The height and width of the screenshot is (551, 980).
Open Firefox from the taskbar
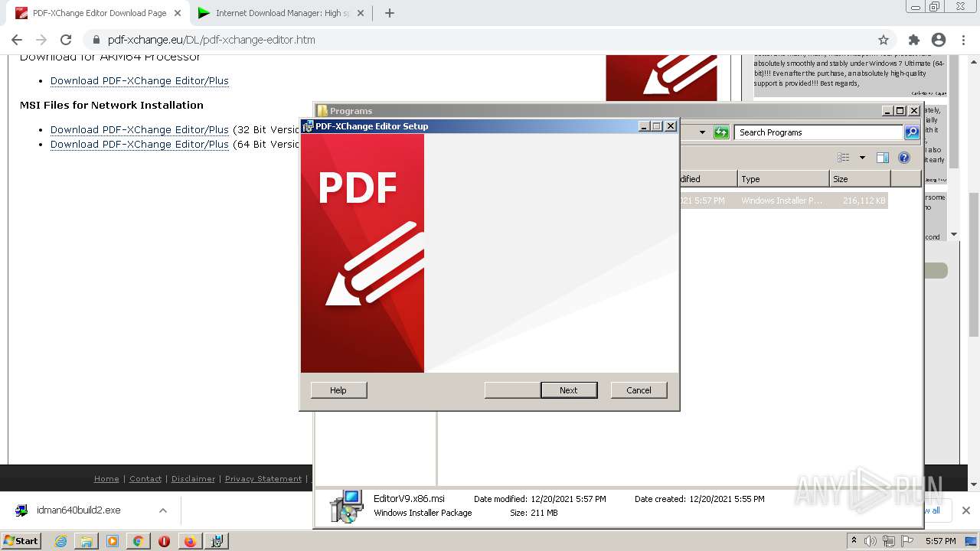click(x=190, y=541)
